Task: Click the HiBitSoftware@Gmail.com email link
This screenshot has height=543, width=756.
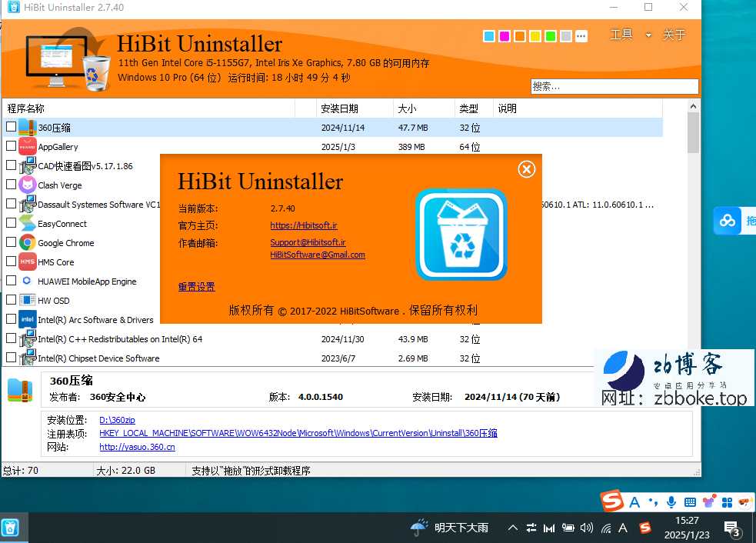Action: 318,255
